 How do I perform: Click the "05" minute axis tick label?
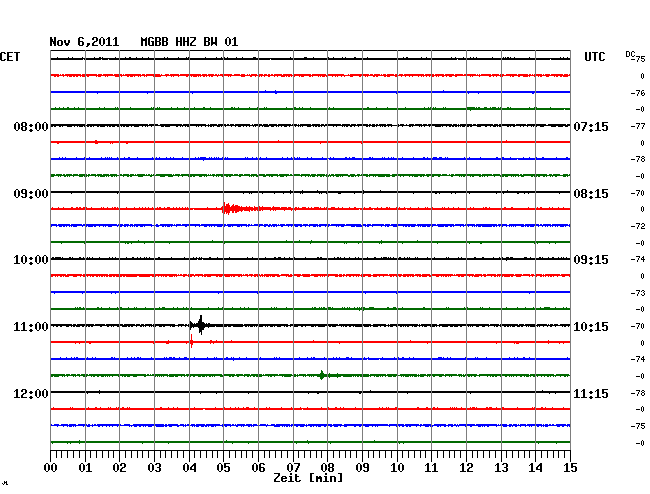[223, 468]
